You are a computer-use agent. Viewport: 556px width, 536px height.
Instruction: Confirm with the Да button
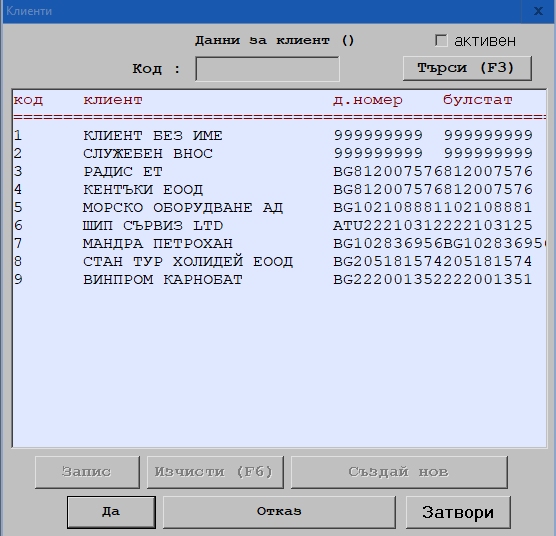pos(111,512)
